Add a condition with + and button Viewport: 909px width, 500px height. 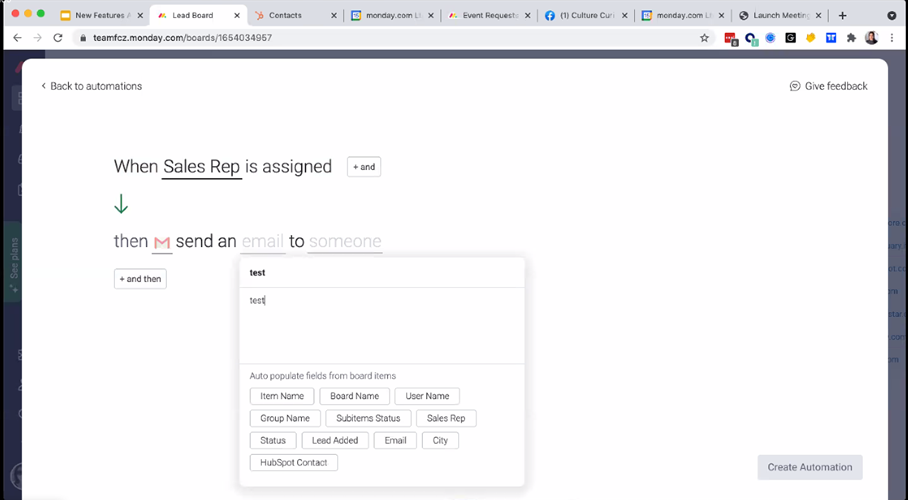[x=363, y=167]
